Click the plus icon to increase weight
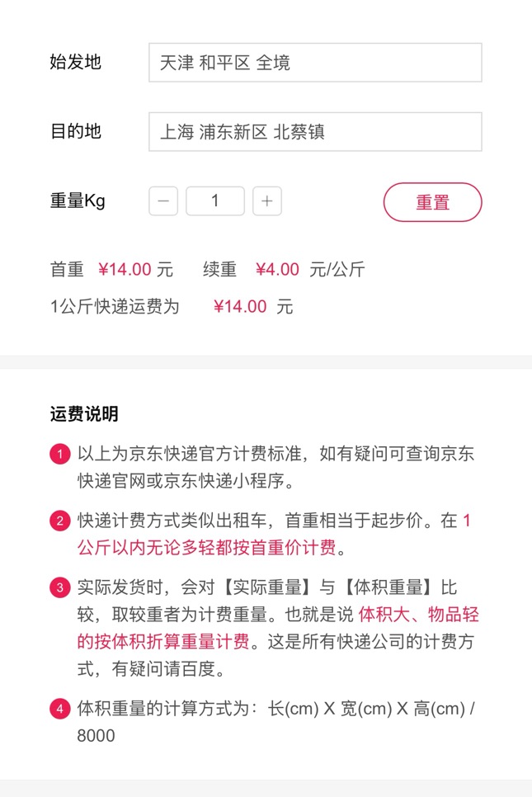 pyautogui.click(x=267, y=200)
